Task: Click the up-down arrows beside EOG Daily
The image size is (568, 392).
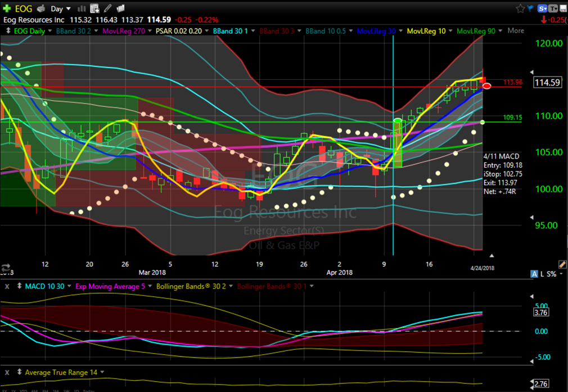Action: pos(8,31)
